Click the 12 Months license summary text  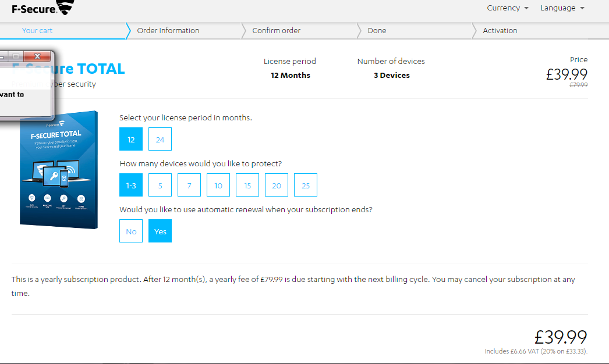tap(291, 75)
